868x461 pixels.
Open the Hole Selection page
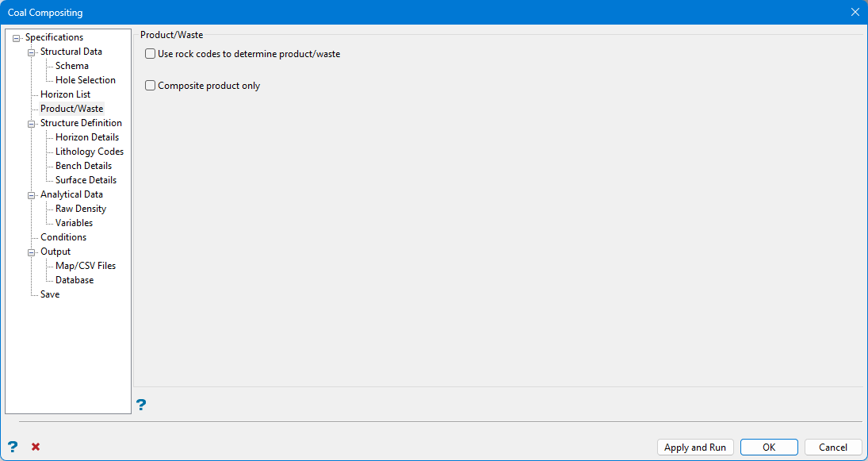pyautogui.click(x=85, y=80)
